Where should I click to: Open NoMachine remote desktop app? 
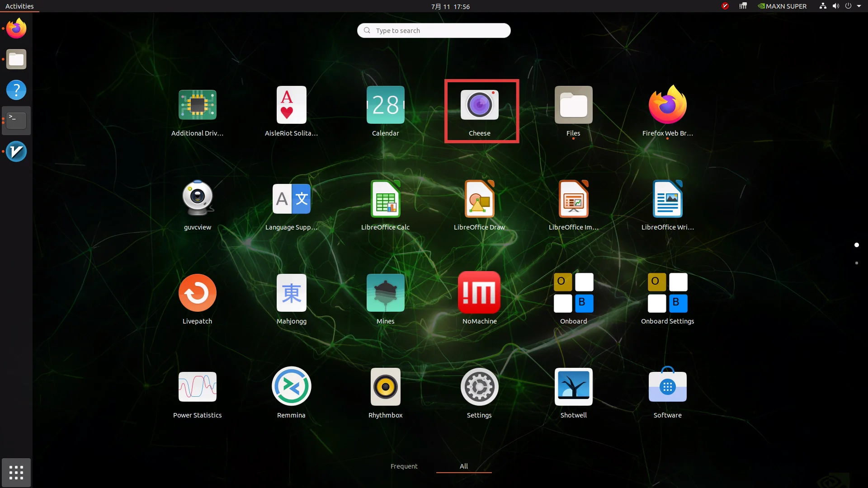(479, 299)
